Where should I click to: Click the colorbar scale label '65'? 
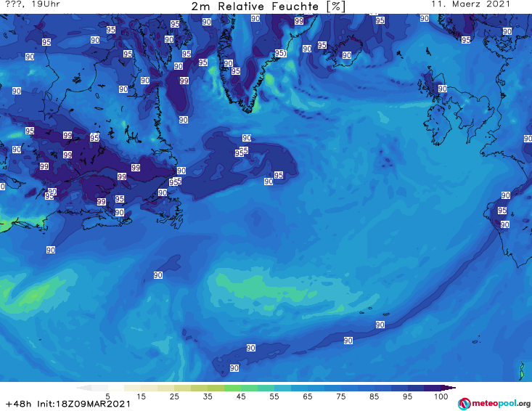308,396
